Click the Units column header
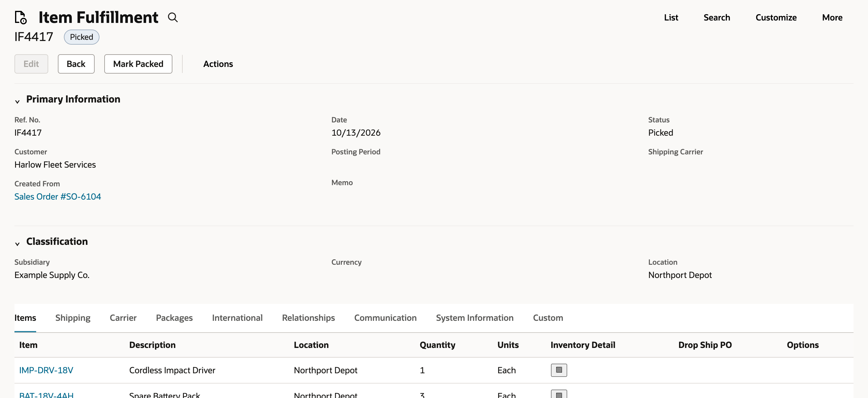The height and width of the screenshot is (398, 868). (508, 345)
